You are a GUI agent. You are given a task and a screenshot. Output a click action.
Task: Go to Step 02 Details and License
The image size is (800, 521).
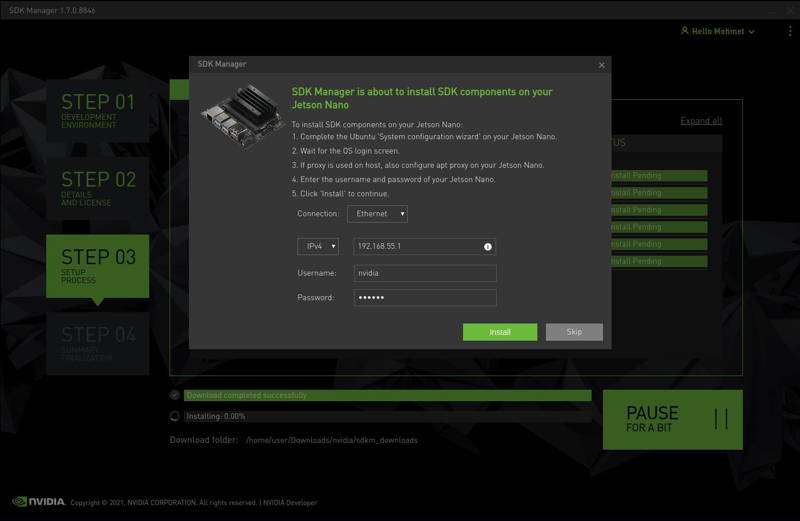point(97,188)
